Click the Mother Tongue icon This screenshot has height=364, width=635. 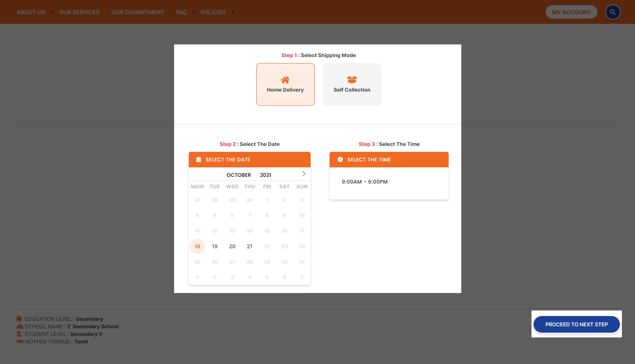(20, 341)
